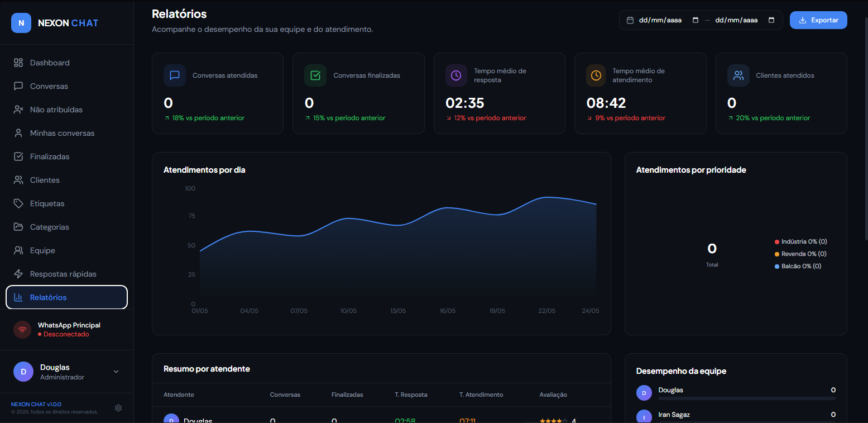This screenshot has width=868, height=423.
Task: Open the Dashboard sidebar item
Action: click(66, 63)
